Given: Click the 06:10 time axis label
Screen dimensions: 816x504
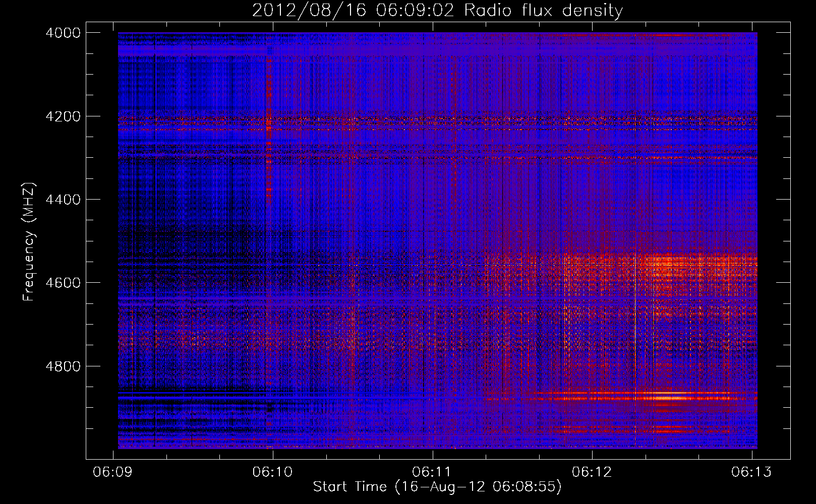Looking at the screenshot, I should (x=273, y=472).
